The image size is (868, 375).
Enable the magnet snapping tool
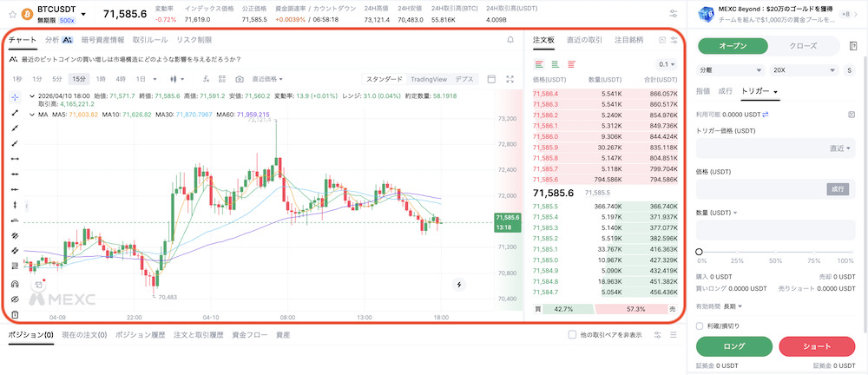point(15,284)
